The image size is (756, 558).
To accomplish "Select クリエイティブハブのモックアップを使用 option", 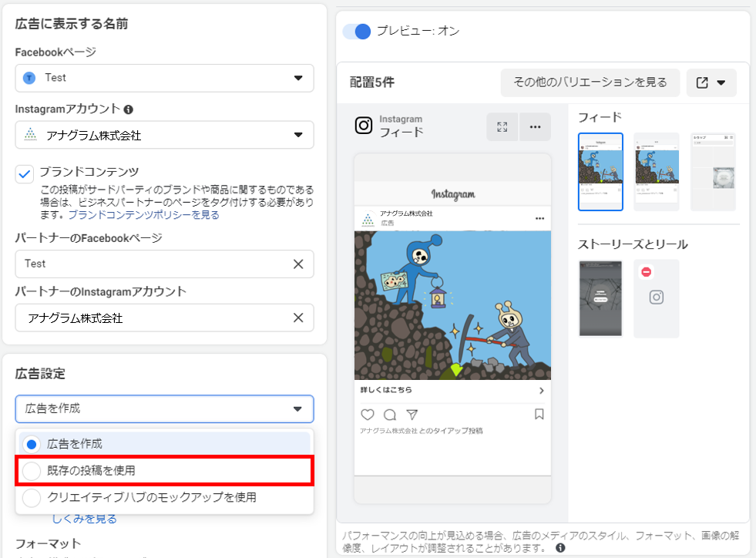I will click(x=32, y=498).
